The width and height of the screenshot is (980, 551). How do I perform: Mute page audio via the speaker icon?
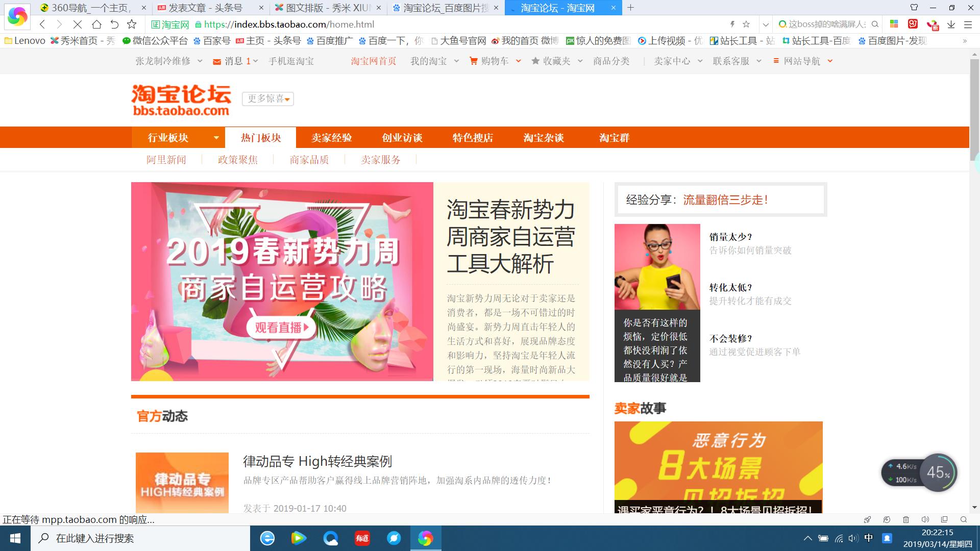coord(926,520)
